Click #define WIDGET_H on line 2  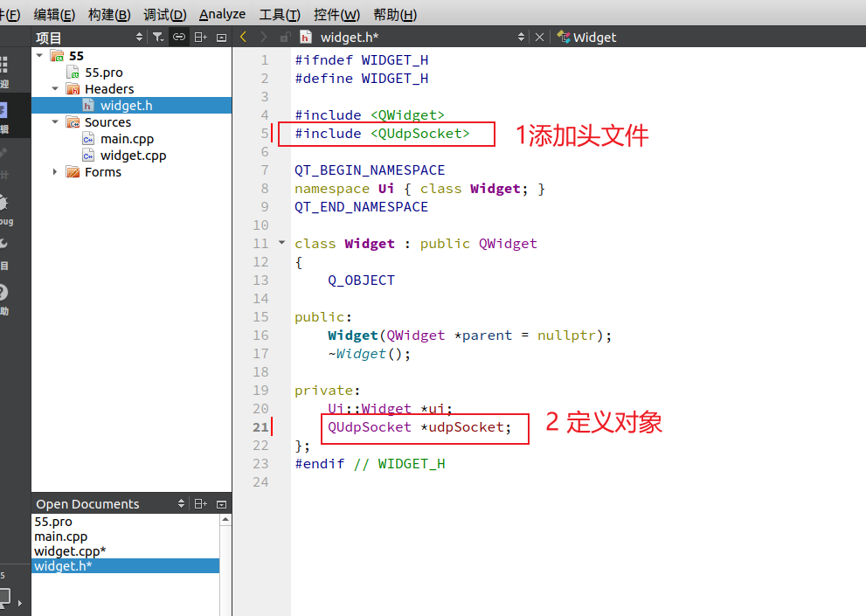[362, 79]
